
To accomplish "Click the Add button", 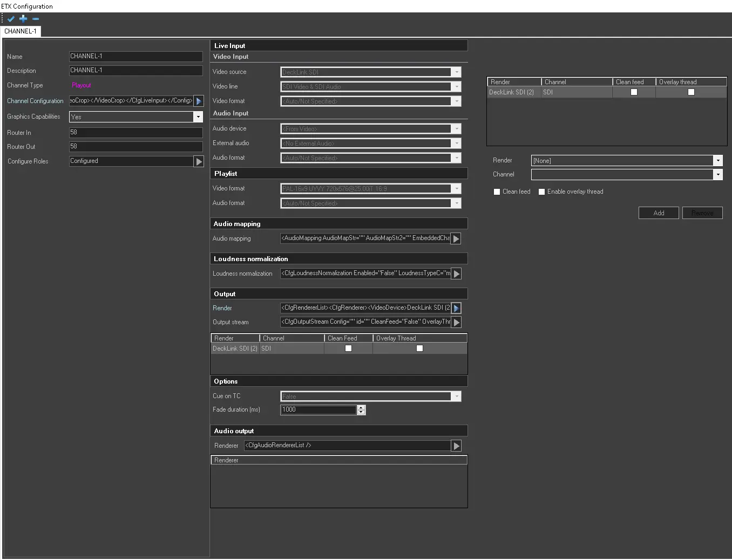I will coord(659,213).
